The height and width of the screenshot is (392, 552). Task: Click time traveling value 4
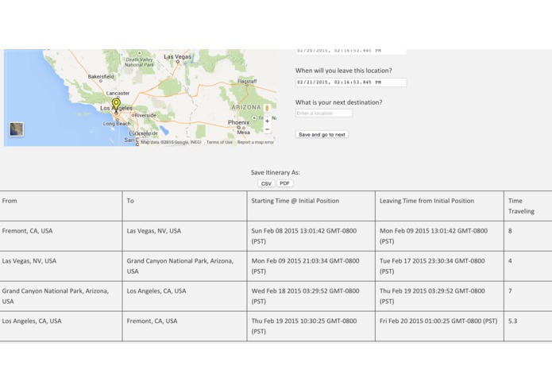pos(510,261)
